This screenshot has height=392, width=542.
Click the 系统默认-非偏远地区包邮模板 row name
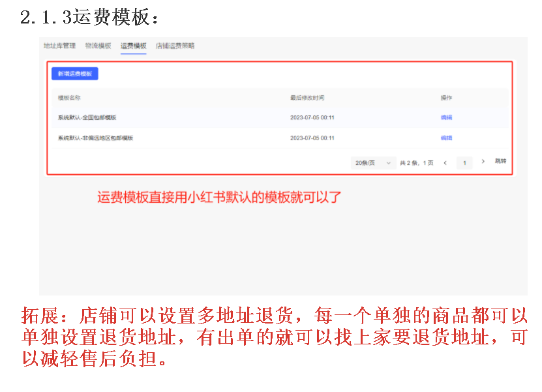(95, 138)
